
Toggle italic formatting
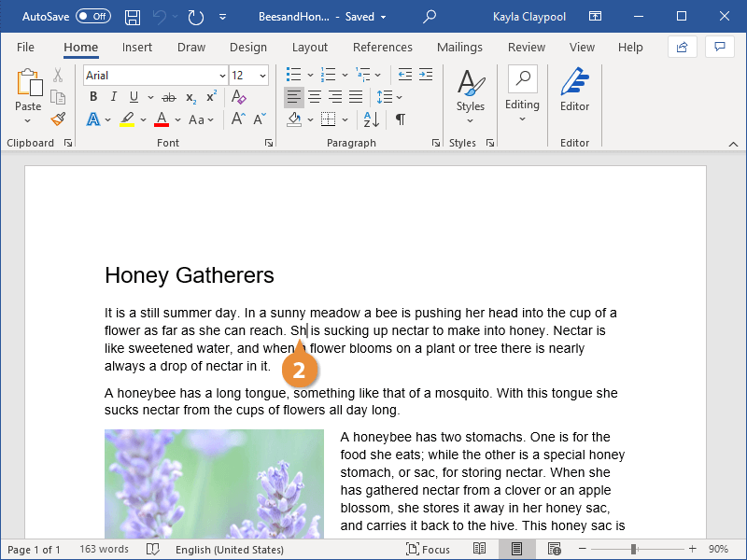114,97
